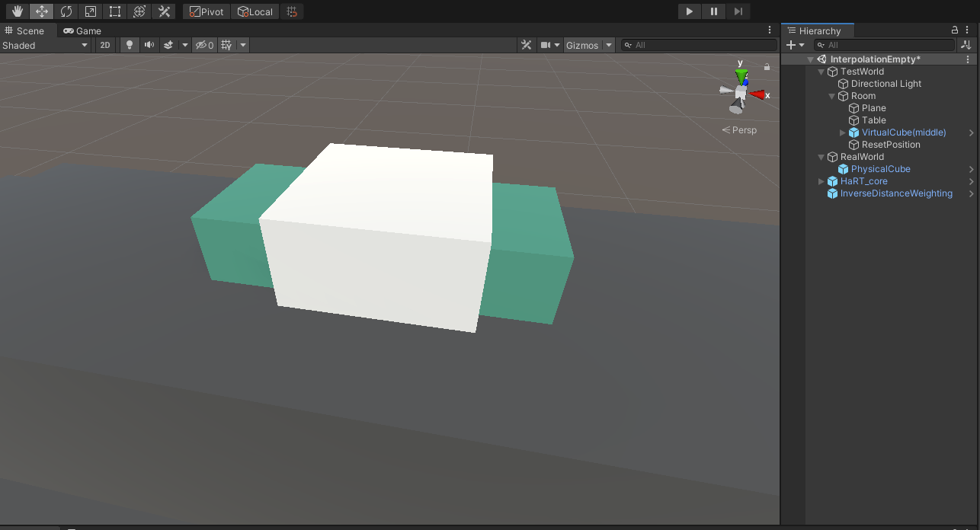Switch to the Game tab
This screenshot has width=980, height=530.
coord(82,31)
